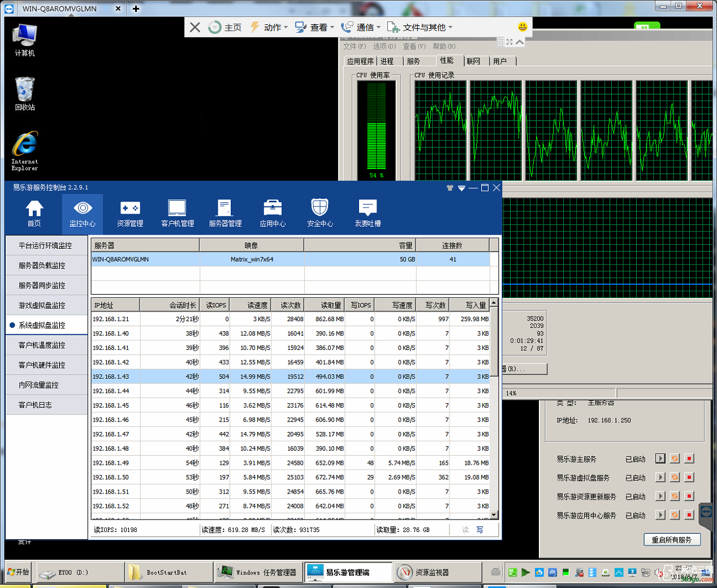
Task: Open 游戏虚拟盘监控 in the sidebar
Action: click(x=47, y=305)
